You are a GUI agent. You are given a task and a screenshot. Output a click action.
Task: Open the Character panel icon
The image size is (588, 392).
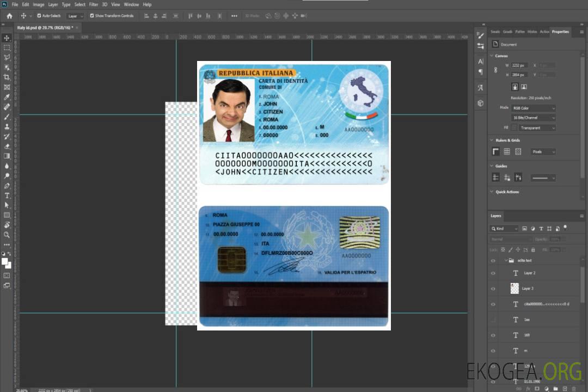click(480, 61)
